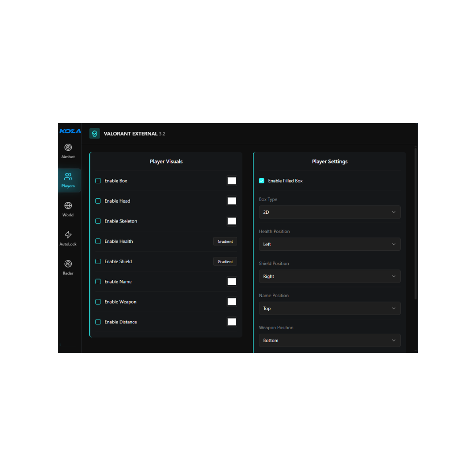Open the Radar sidebar icon
476x476 pixels.
coord(68,264)
